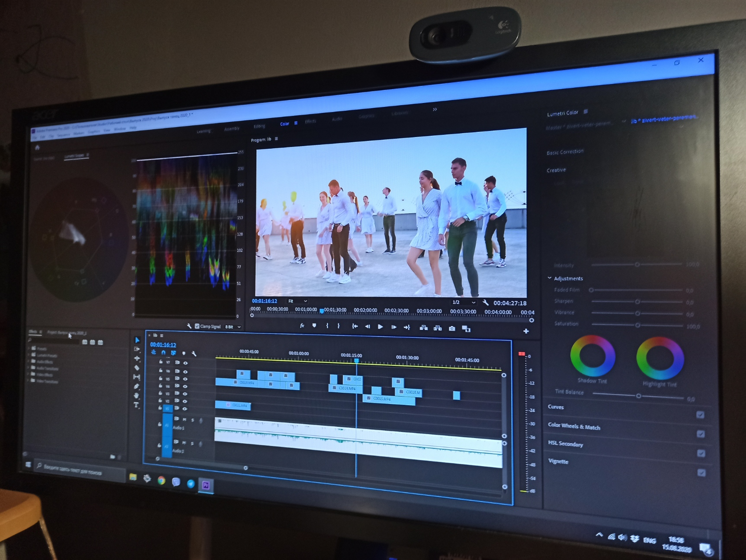Image resolution: width=746 pixels, height=560 pixels.
Task: Open the Fit zoom level dropdown
Action: [x=298, y=301]
